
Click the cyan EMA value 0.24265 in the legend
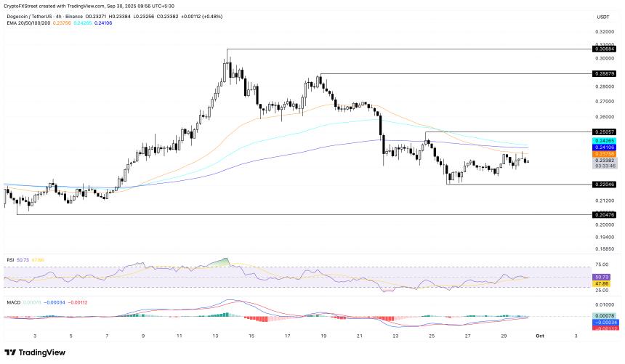click(83, 23)
